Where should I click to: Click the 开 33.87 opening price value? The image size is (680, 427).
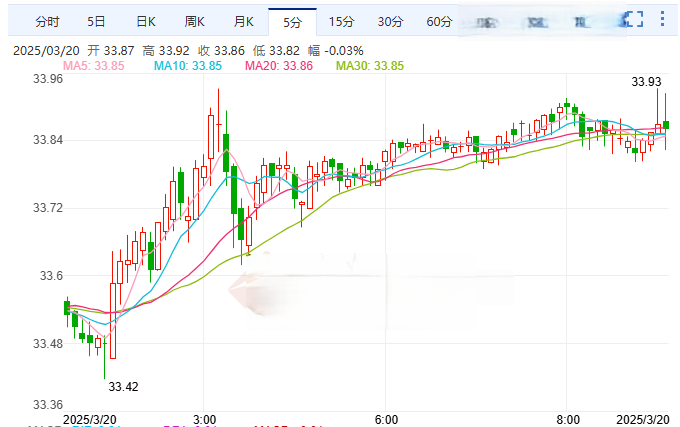pos(111,51)
